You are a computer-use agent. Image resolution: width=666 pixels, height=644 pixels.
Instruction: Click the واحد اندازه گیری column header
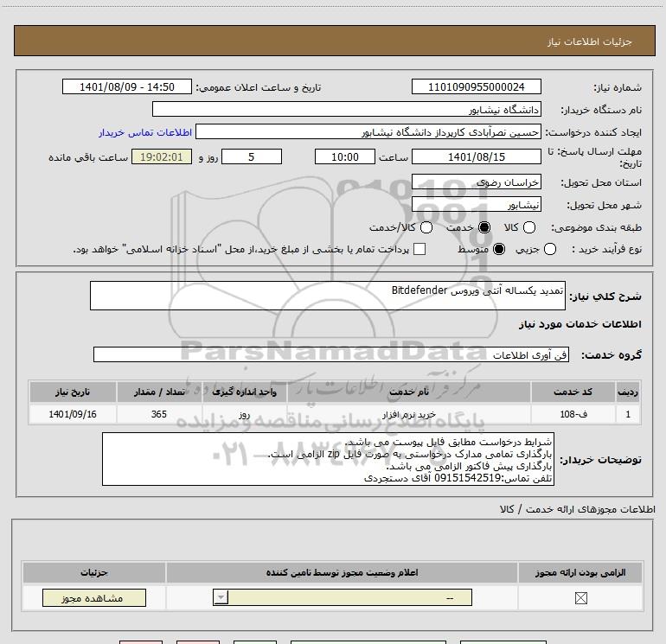(x=244, y=392)
